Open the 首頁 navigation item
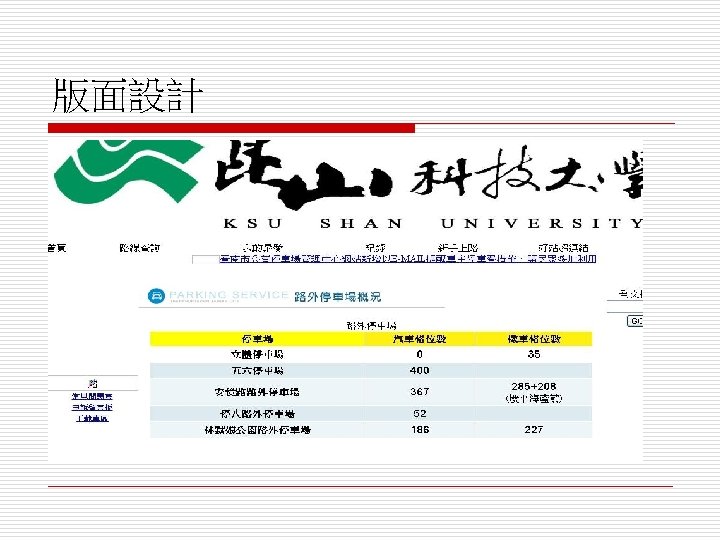Screen dimensions: 720x540 coord(57,248)
